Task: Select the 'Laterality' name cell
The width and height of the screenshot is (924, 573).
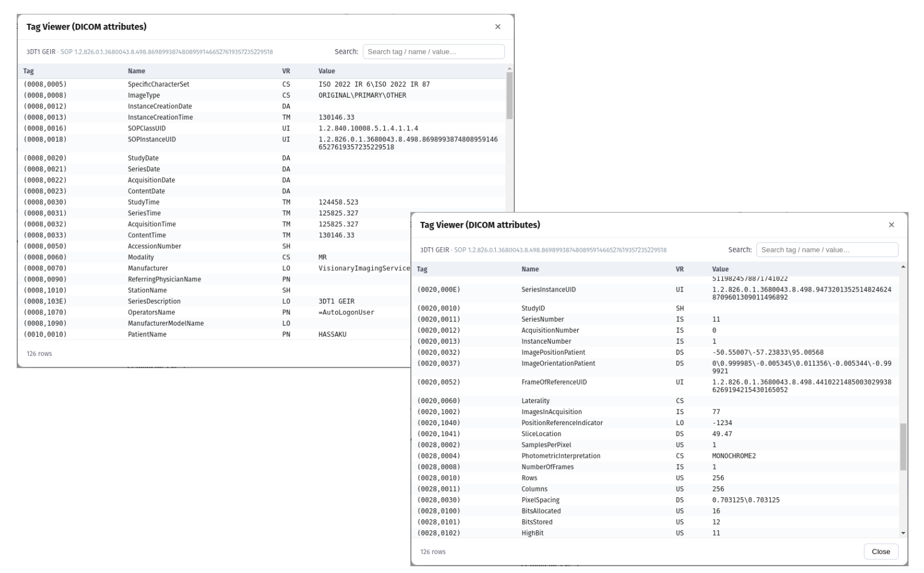Action: click(535, 401)
